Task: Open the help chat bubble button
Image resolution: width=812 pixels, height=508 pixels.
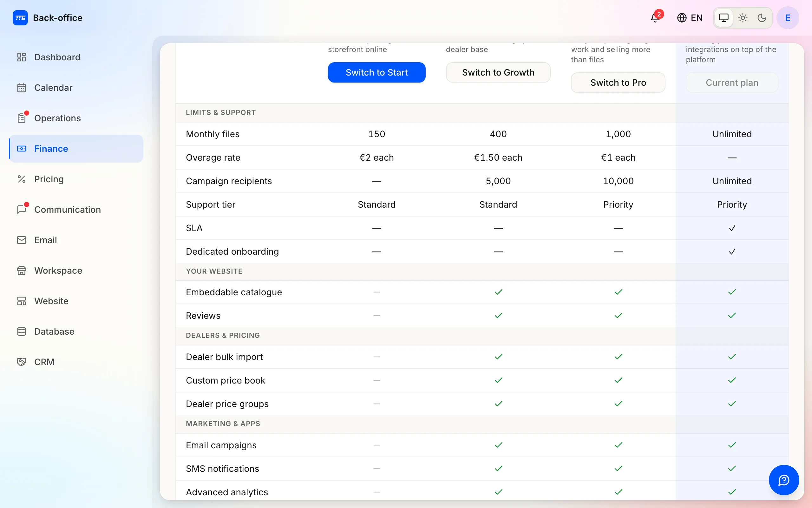Action: click(x=784, y=480)
